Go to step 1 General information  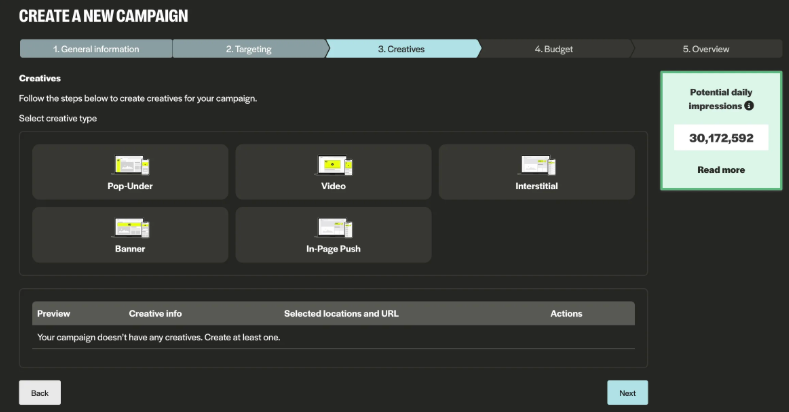tap(96, 49)
